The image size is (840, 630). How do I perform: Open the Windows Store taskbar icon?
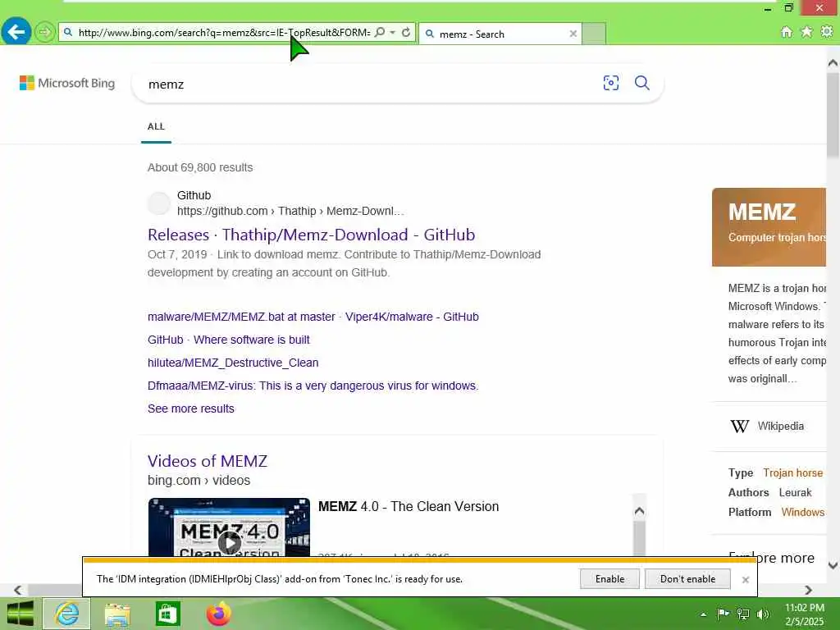[x=167, y=614]
